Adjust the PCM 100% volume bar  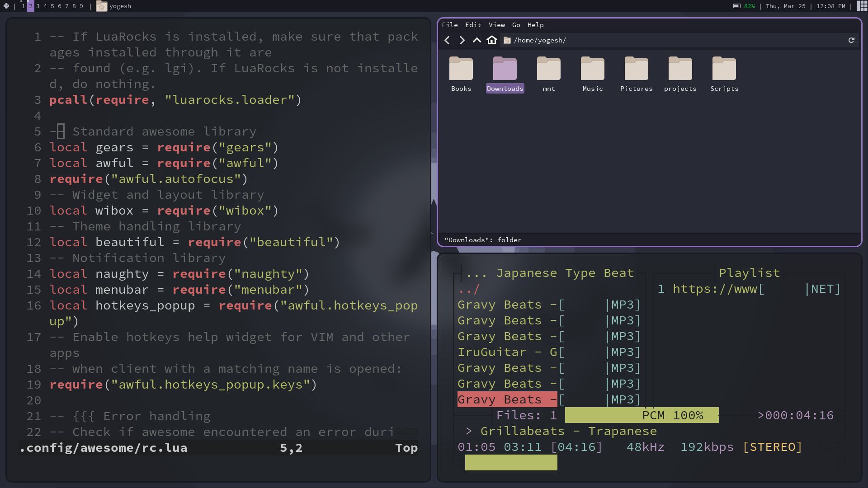(x=642, y=415)
